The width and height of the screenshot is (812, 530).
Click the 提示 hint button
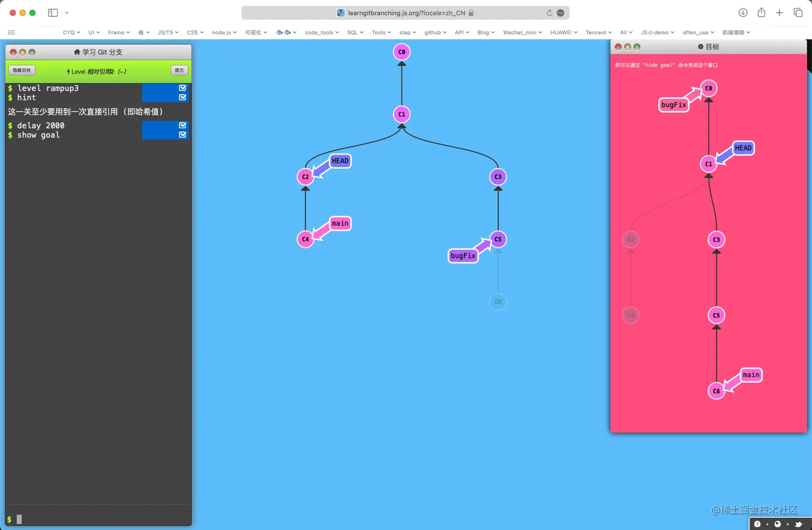click(179, 70)
